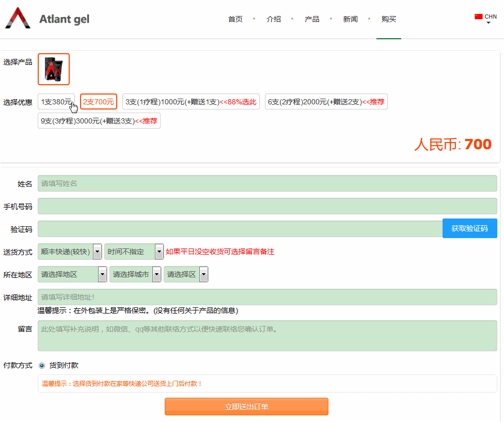
Task: Navigate to the 产品 menu item
Action: click(312, 19)
